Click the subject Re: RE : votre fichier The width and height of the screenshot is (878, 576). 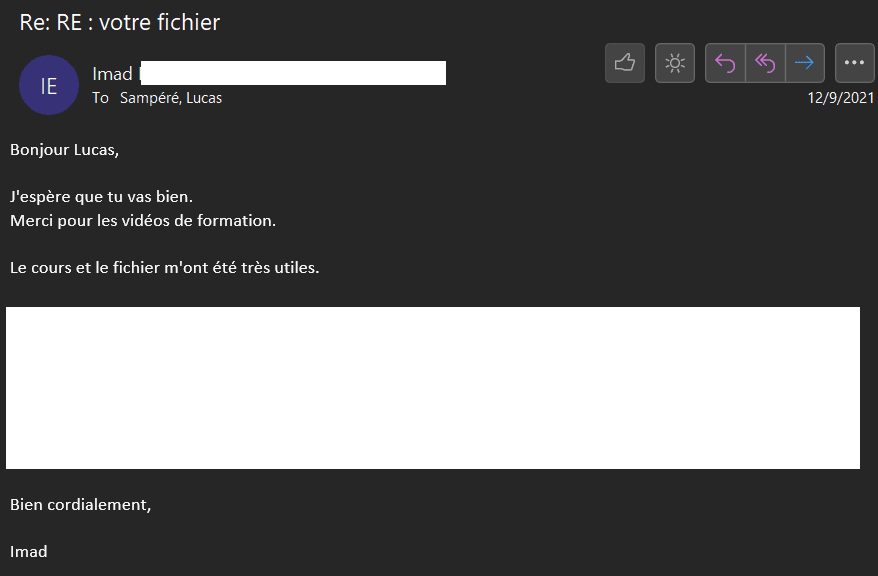[x=120, y=22]
